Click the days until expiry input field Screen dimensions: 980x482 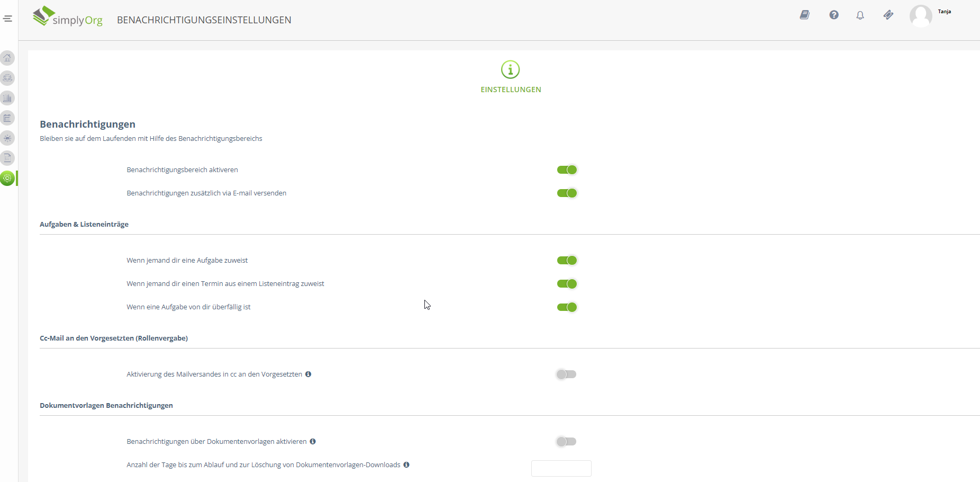point(561,468)
